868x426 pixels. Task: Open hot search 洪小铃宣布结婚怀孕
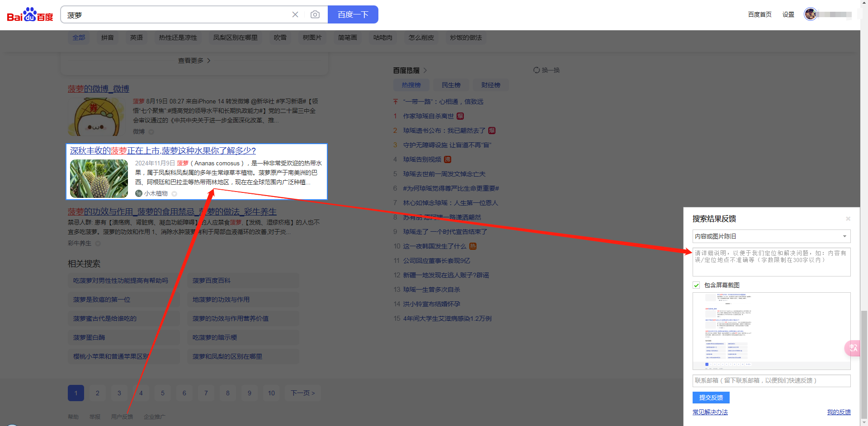432,304
